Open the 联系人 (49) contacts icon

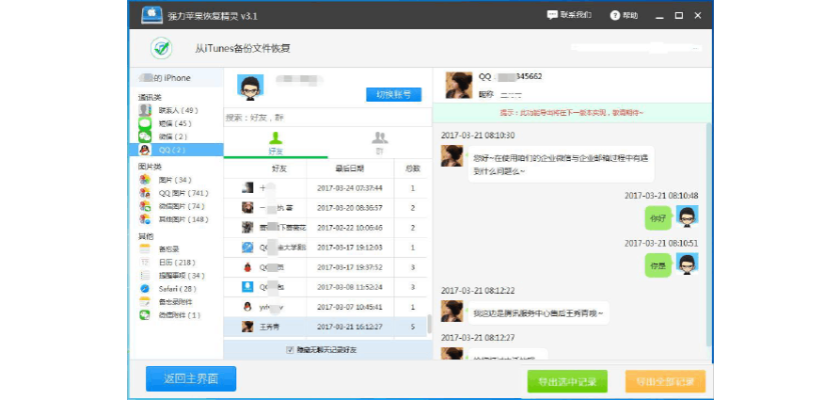pos(145,110)
